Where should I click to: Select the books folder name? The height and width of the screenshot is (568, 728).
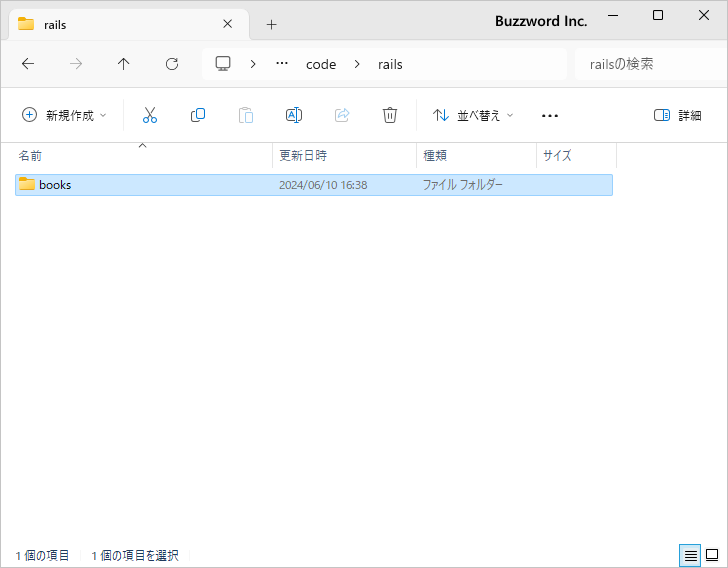tap(55, 185)
